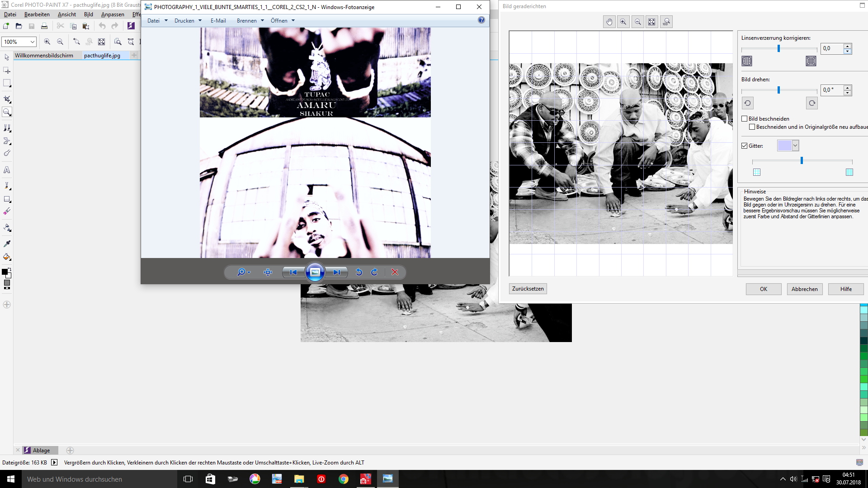Select the Fill bucket tool

(x=7, y=257)
